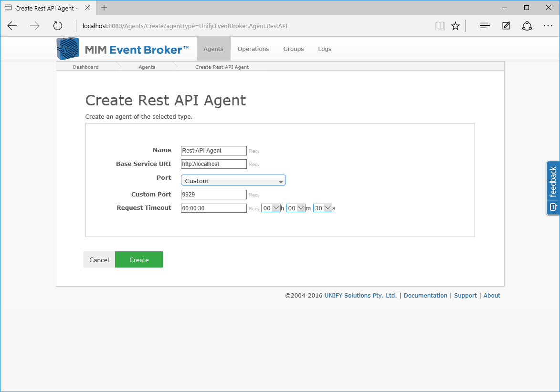
Task: Open the Support footer link
Action: (x=465, y=295)
